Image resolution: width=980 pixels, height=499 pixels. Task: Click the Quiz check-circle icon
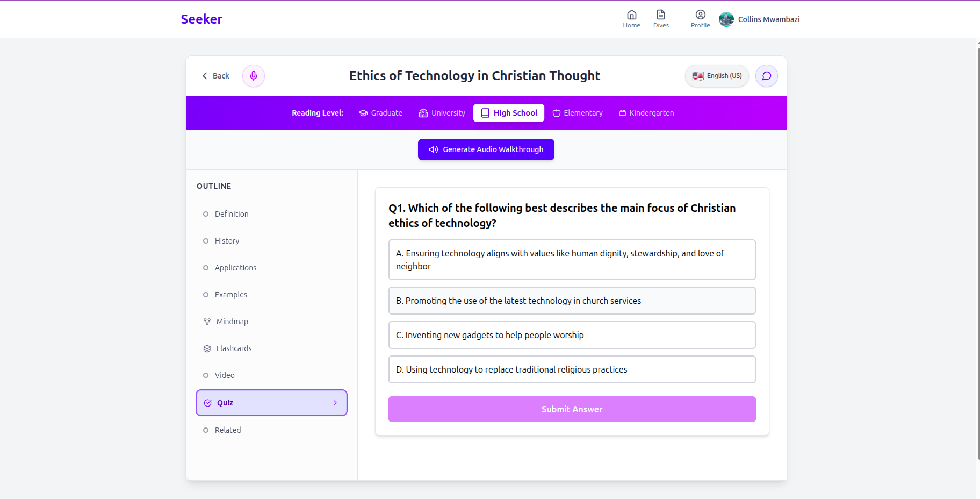pyautogui.click(x=208, y=403)
